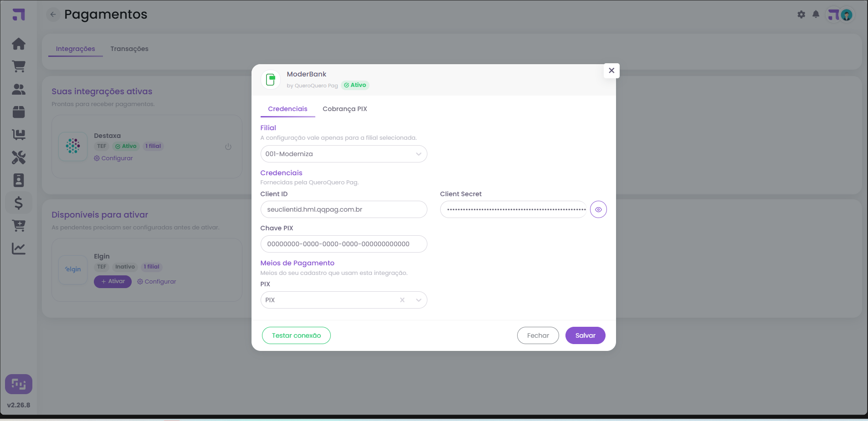Click the TEF tag on Destaxa card
This screenshot has width=868, height=421.
coord(102,146)
